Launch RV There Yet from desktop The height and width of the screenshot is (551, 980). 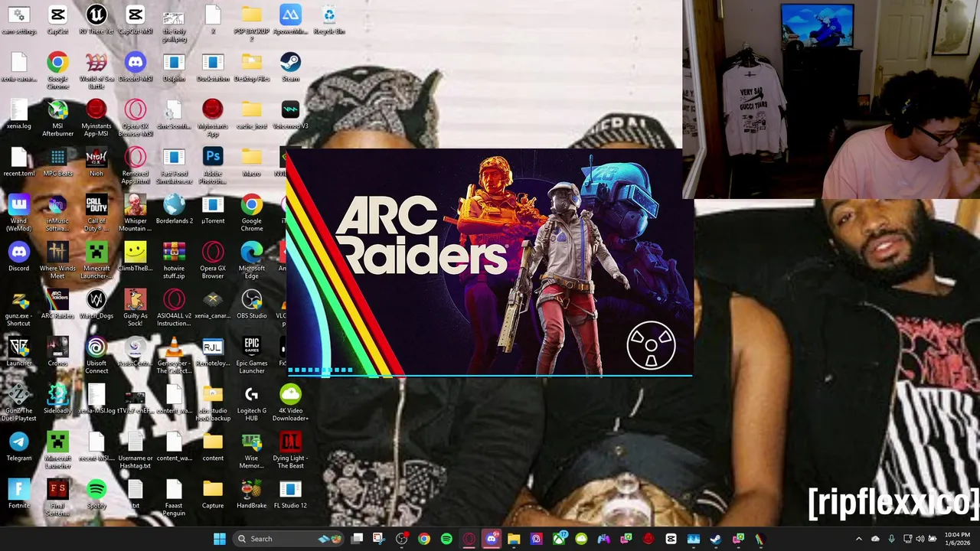pos(96,20)
